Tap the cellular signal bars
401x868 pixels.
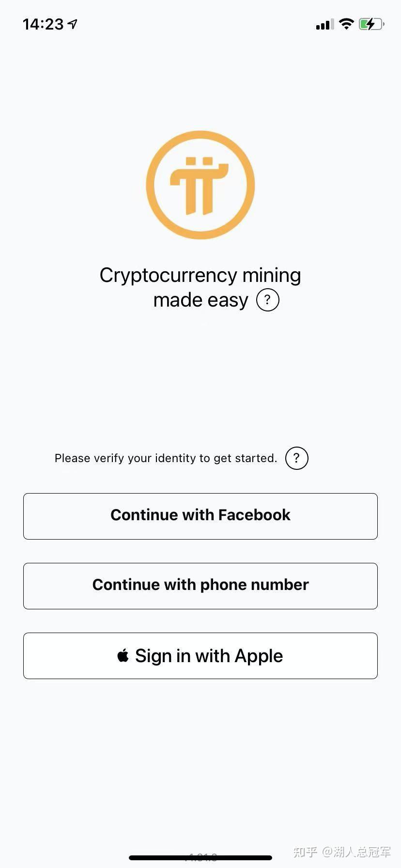(324, 24)
